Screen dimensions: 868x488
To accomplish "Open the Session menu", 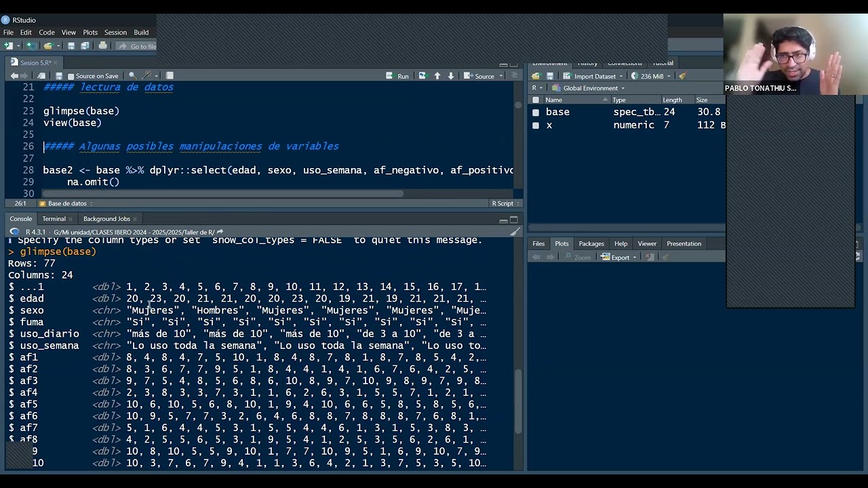I will click(115, 33).
